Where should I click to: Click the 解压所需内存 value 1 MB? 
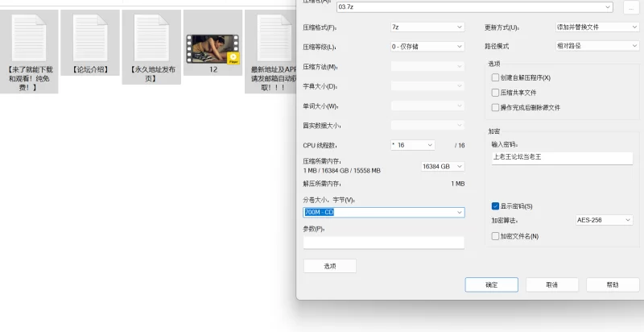tap(457, 184)
